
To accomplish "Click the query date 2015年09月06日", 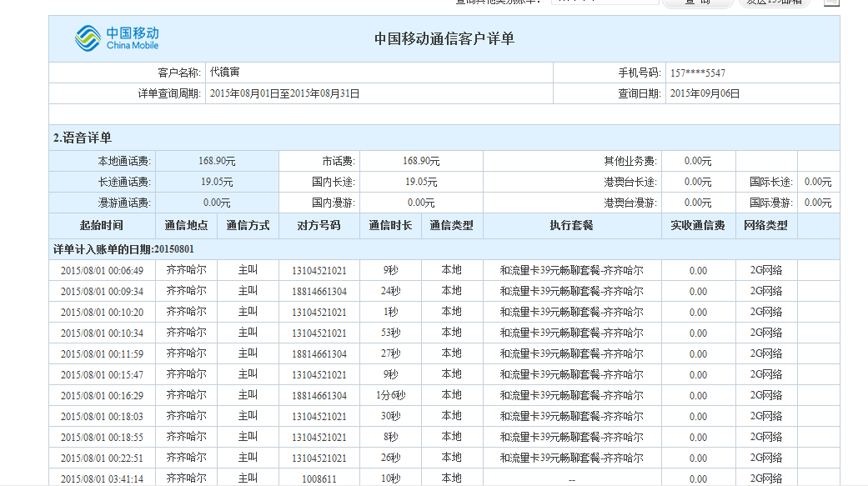I will pos(705,93).
